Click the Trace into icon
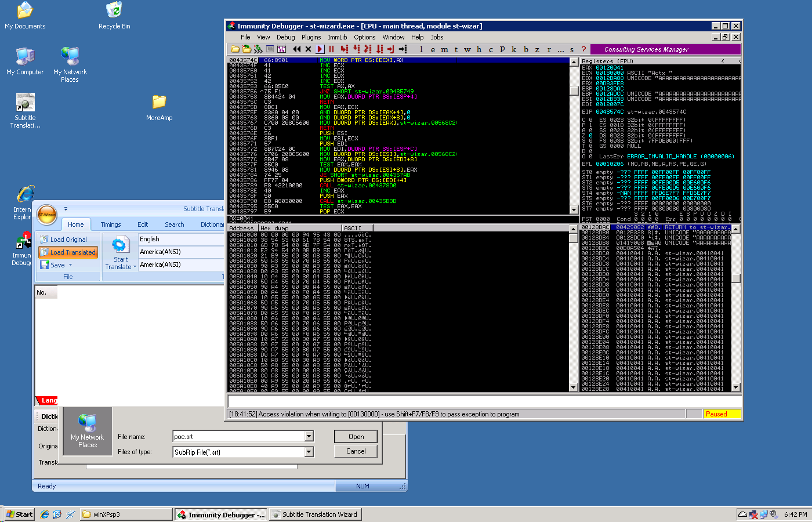 (x=368, y=49)
